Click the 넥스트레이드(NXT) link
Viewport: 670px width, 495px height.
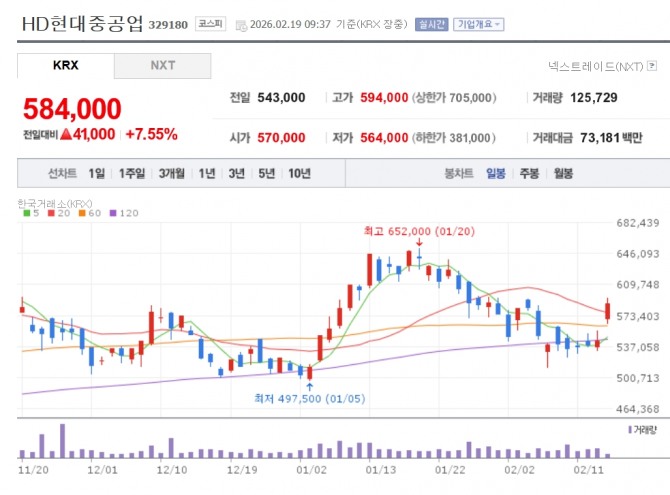[x=596, y=66]
